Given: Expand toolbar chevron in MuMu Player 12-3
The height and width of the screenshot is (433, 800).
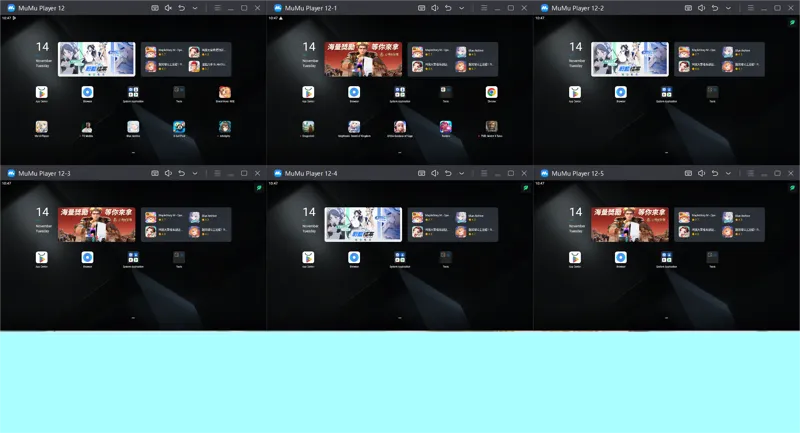Looking at the screenshot, I should click(x=195, y=173).
